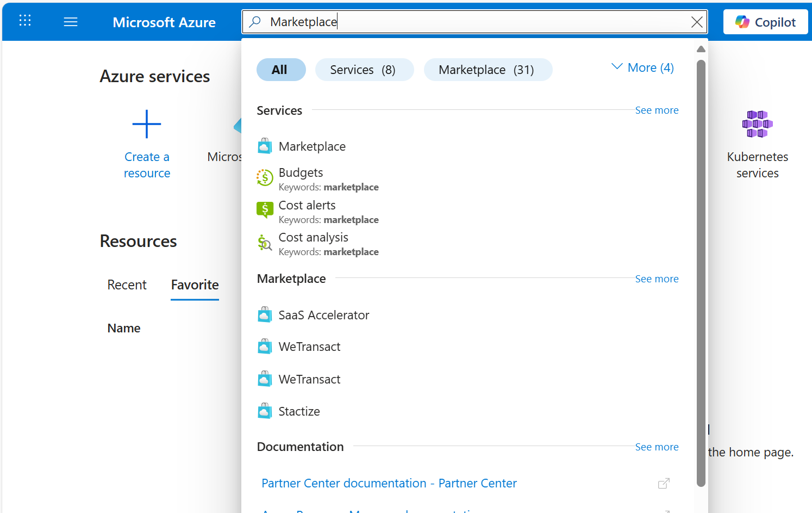The image size is (812, 513).
Task: Expand the More (4) filter chevron
Action: click(617, 66)
